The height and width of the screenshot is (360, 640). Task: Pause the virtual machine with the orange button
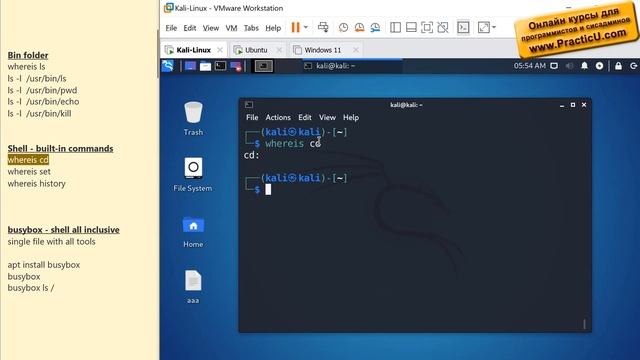(x=295, y=27)
